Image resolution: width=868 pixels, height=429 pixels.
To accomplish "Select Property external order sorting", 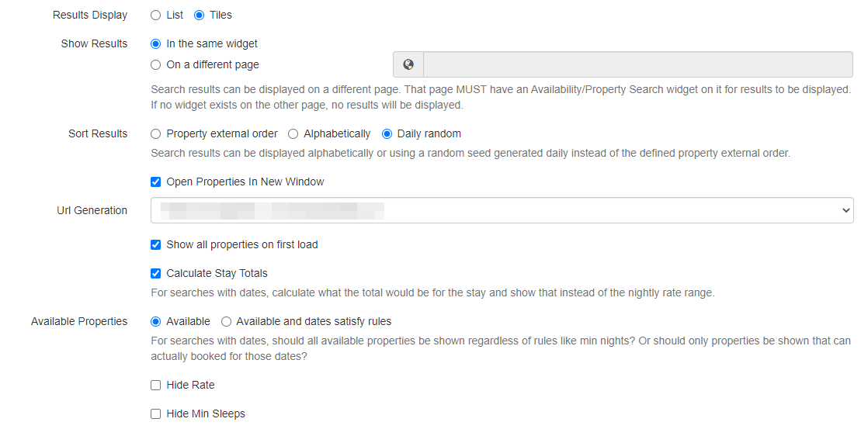I will coord(155,133).
